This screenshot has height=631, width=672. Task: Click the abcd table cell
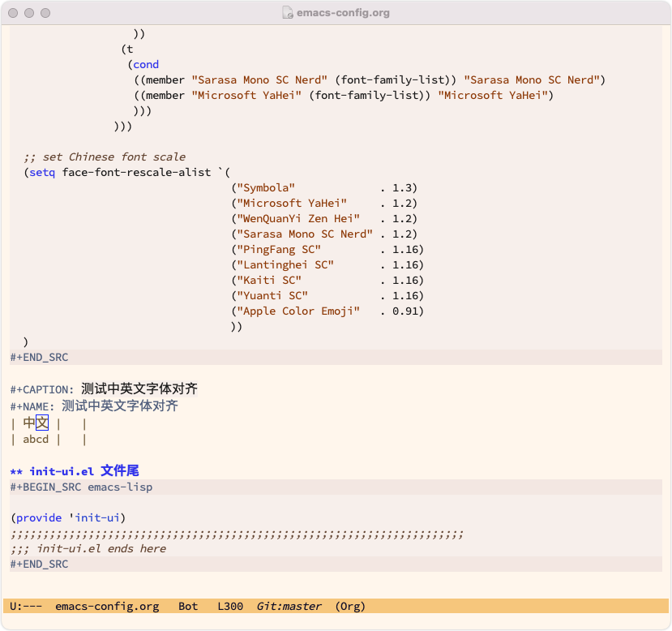[36, 440]
